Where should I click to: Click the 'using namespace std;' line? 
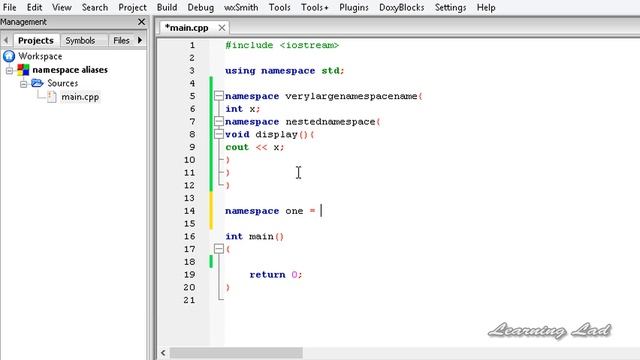pyautogui.click(x=284, y=71)
